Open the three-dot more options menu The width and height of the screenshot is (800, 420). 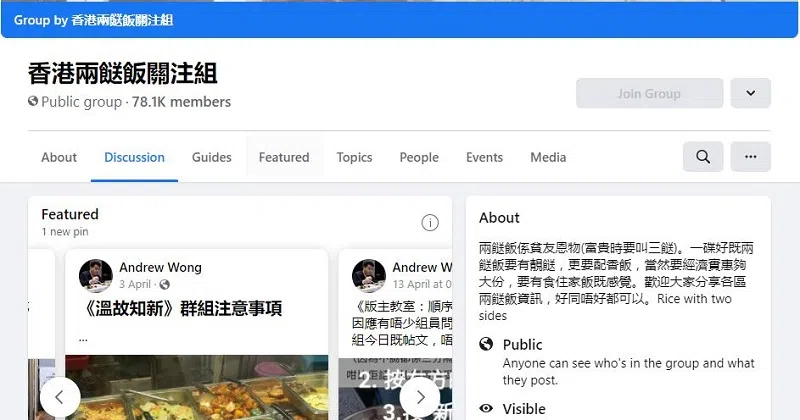pyautogui.click(x=751, y=157)
